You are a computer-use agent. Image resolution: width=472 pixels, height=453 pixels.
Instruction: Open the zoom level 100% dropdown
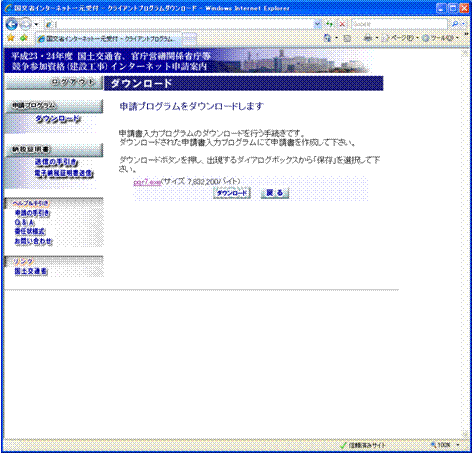pyautogui.click(x=446, y=445)
